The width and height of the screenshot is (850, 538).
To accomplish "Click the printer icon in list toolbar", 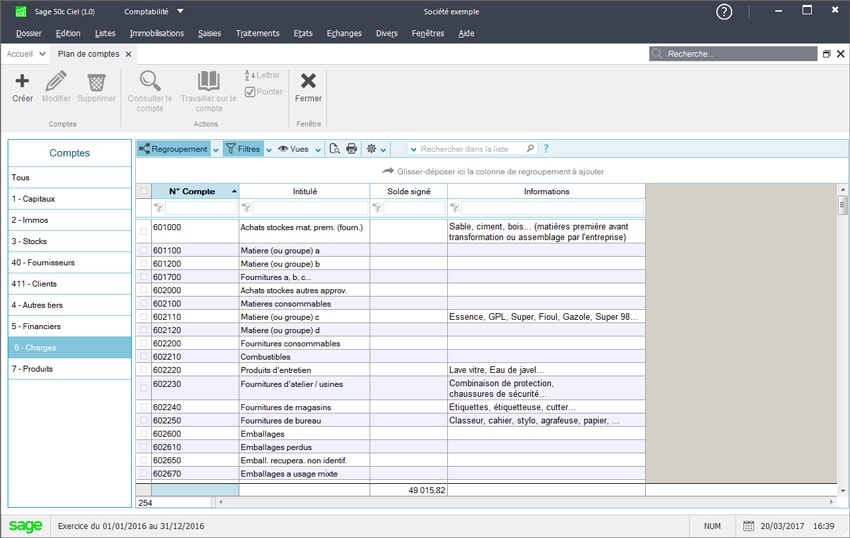I will coord(352,149).
